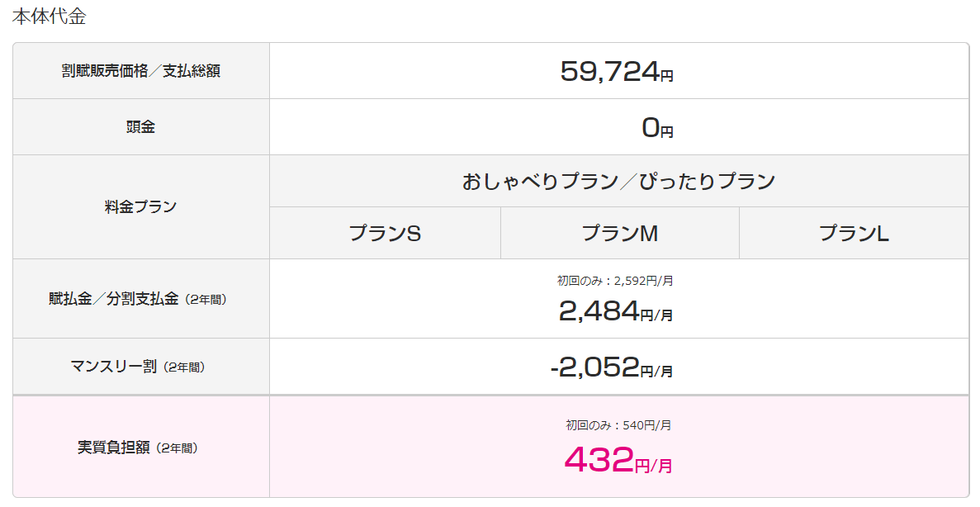This screenshot has height=507, width=980.
Task: Click the マンスリー割 row label
Action: pyautogui.click(x=113, y=367)
